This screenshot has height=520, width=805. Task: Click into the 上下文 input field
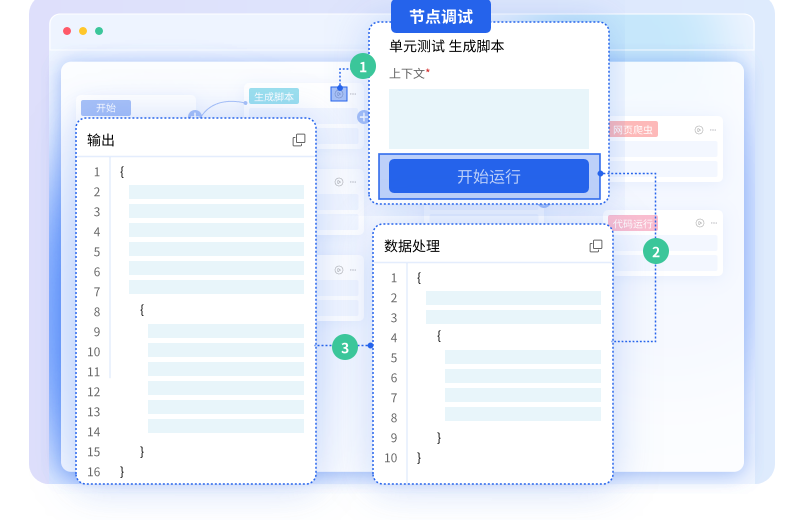[488, 118]
